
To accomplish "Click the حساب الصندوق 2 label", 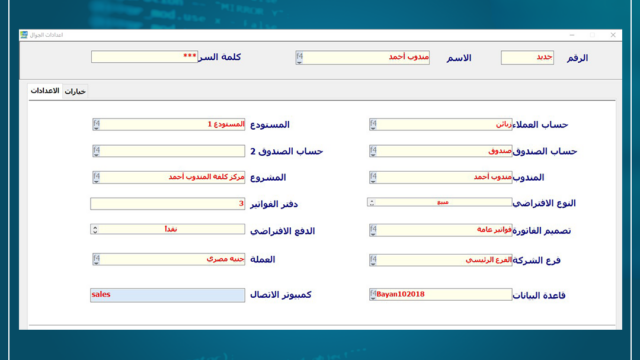I will 287,151.
